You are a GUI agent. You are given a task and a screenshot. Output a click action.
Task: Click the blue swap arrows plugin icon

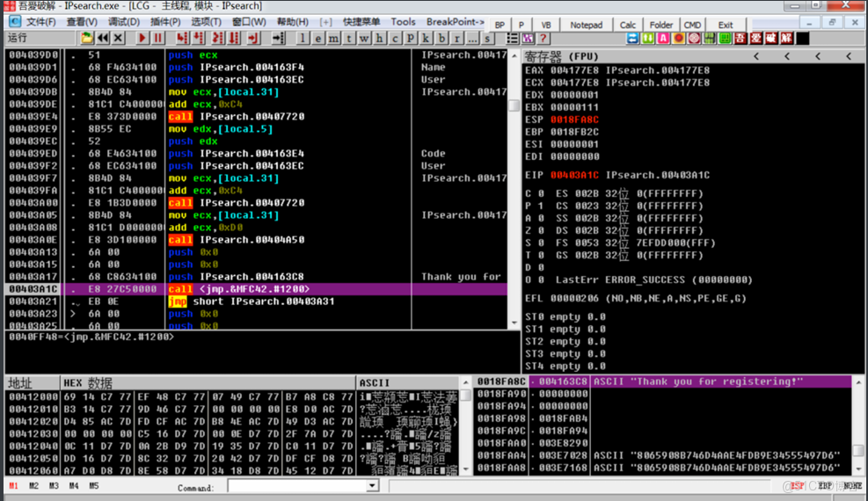click(x=632, y=38)
